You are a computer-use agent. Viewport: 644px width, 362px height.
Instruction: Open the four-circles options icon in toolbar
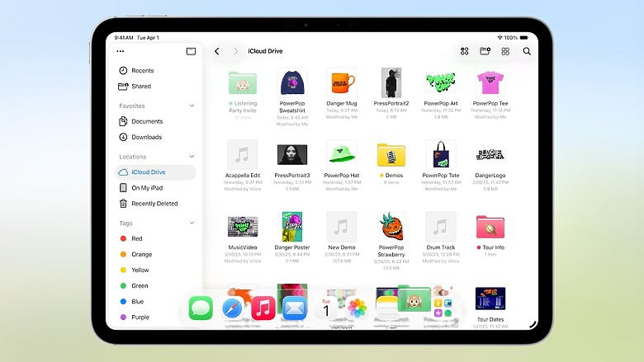(x=465, y=51)
